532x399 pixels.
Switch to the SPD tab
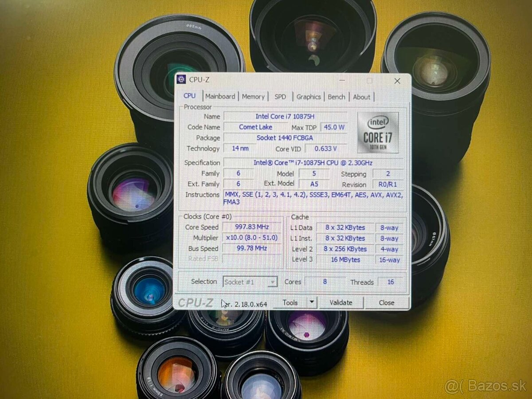(x=280, y=97)
